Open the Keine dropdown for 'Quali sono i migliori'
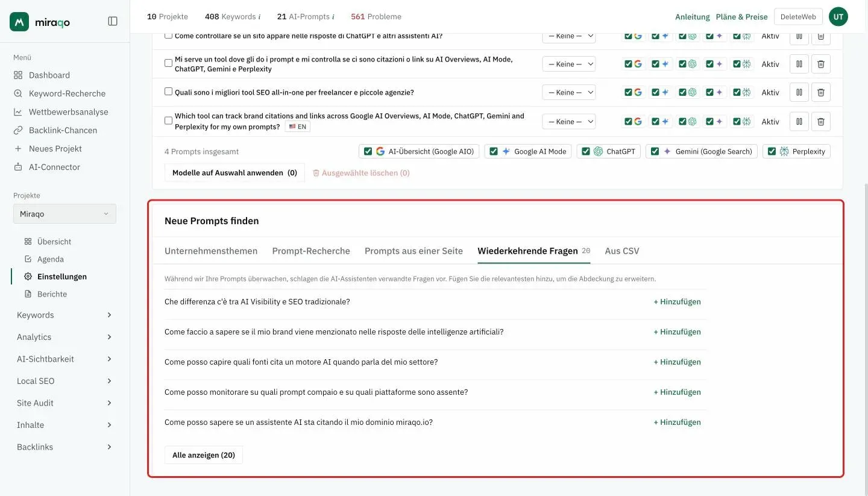Screen dimensions: 868x496 tap(568, 92)
